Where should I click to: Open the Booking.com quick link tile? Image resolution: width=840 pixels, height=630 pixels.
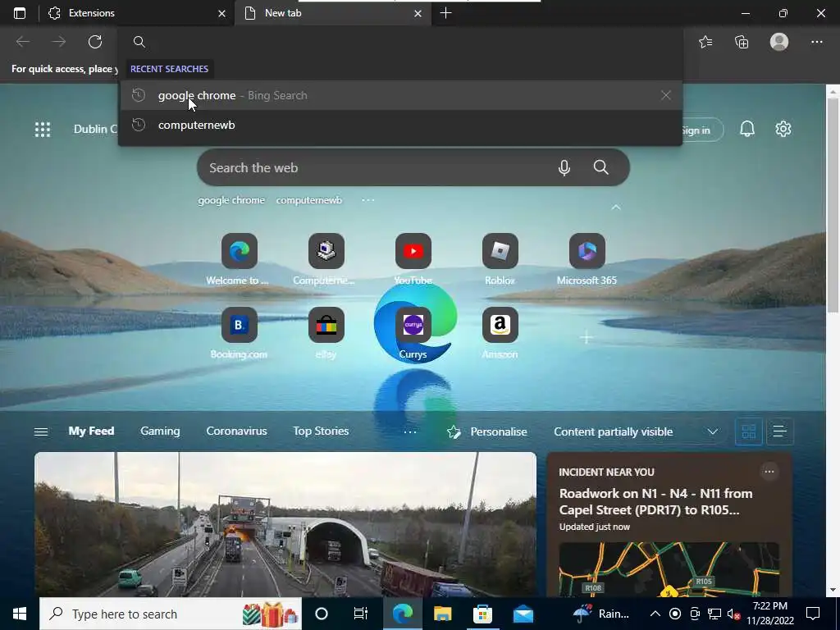pos(239,333)
